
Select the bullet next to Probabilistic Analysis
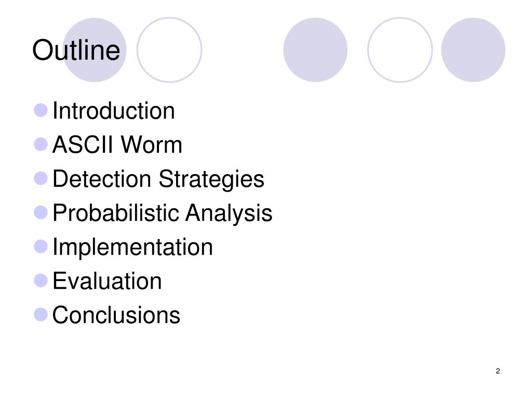(x=41, y=212)
